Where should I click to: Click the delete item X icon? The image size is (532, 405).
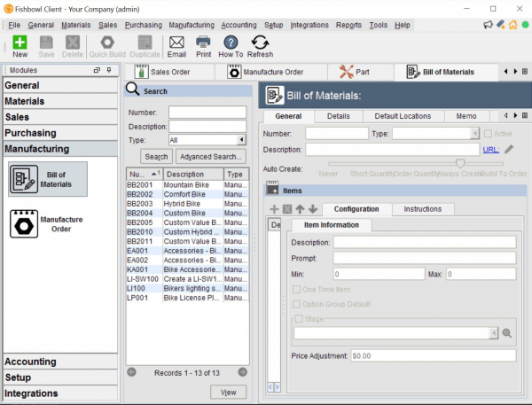287,209
